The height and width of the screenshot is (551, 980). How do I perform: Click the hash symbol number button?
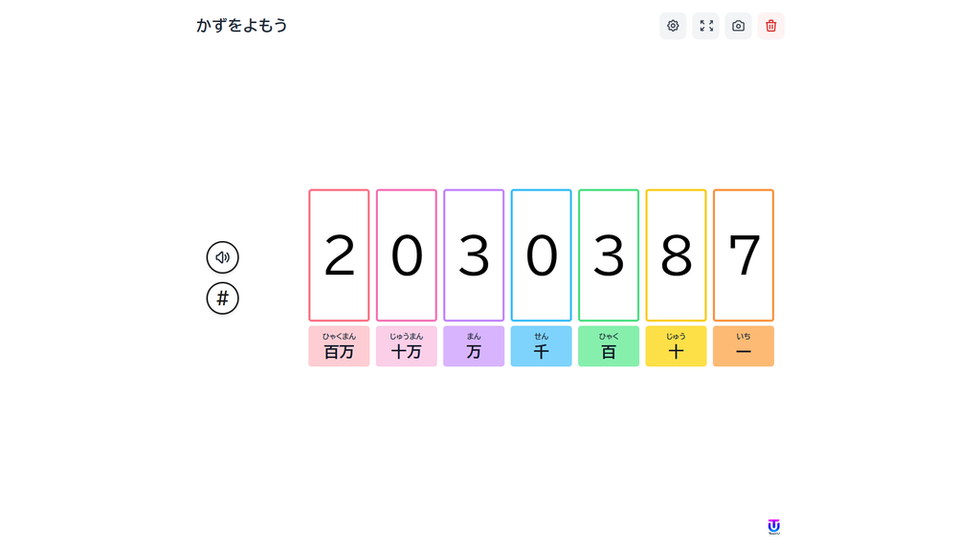pos(222,298)
